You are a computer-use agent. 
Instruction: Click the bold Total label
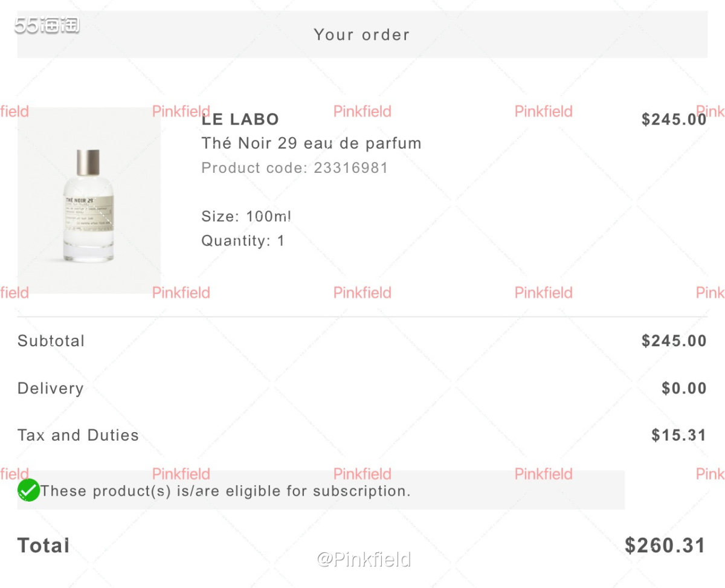pyautogui.click(x=43, y=546)
